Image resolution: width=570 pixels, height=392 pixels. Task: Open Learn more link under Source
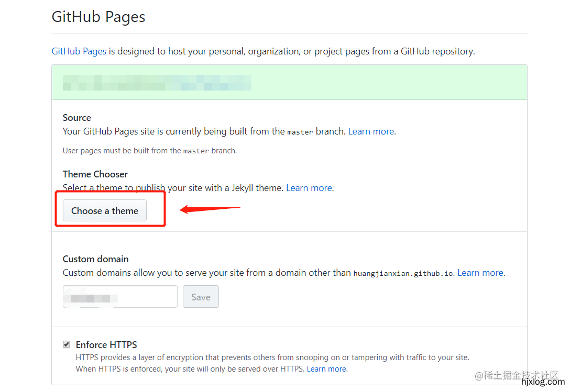click(x=371, y=131)
